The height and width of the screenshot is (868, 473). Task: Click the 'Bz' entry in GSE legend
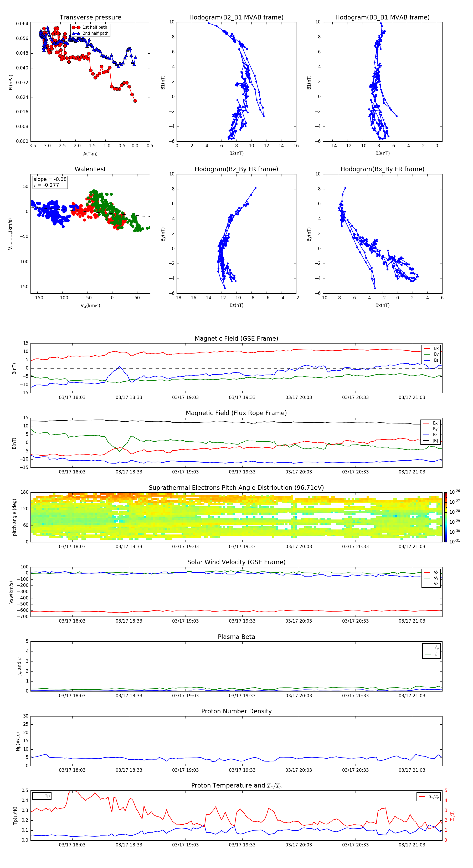click(431, 360)
